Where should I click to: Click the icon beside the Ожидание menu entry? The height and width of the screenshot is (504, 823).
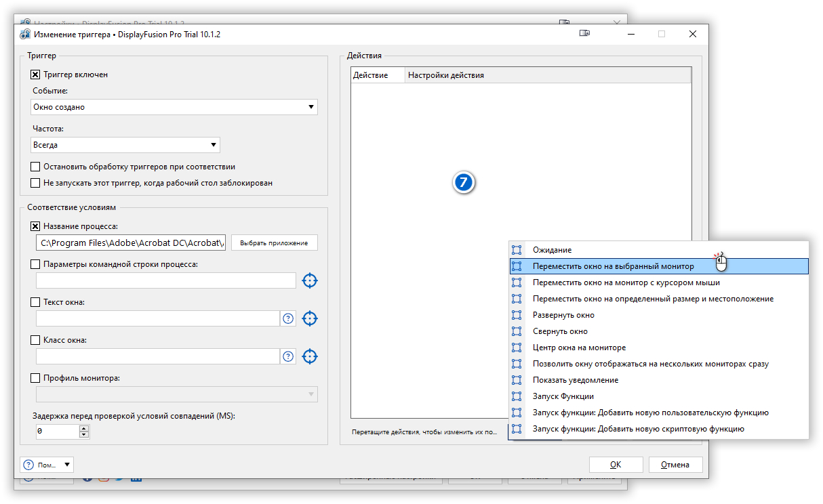pos(517,250)
